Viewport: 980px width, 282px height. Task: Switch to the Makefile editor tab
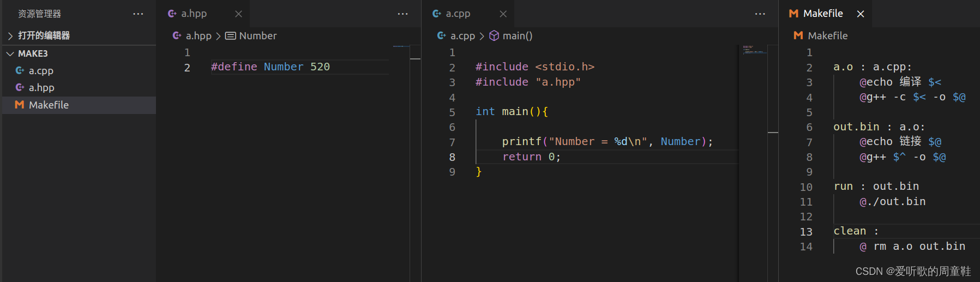coord(823,13)
